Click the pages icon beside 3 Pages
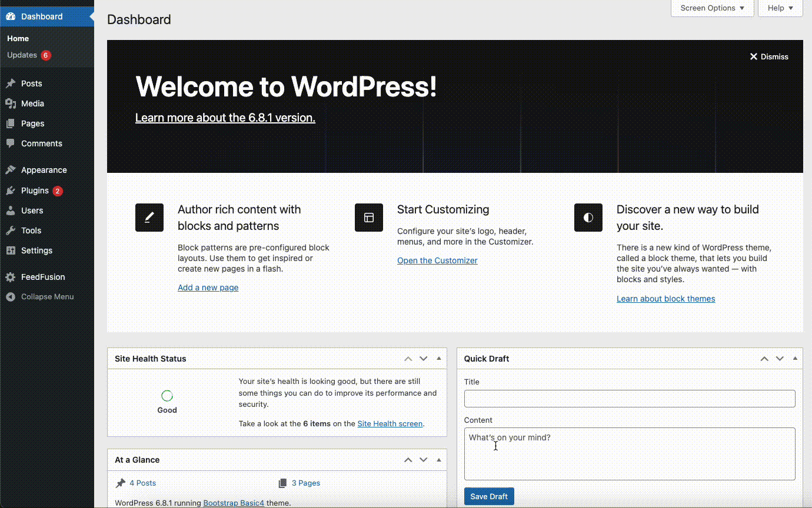 (283, 483)
